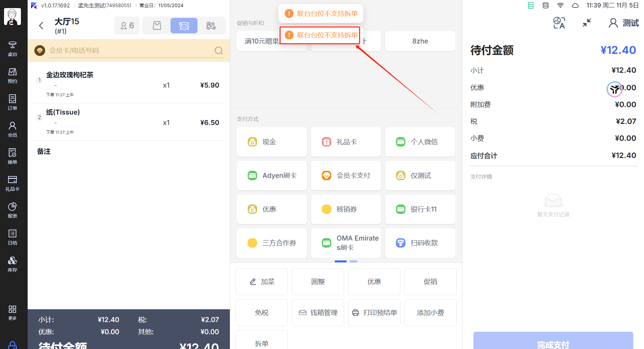Viewport: 644px width, 349px height.
Task: Pay with 银行卡11
Action: [x=420, y=209]
